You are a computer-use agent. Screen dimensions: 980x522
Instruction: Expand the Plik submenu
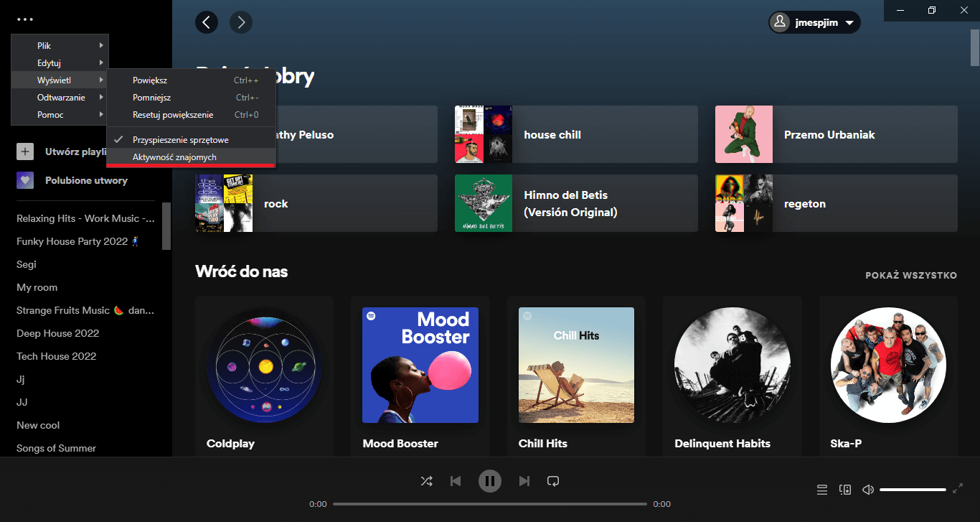(x=60, y=45)
